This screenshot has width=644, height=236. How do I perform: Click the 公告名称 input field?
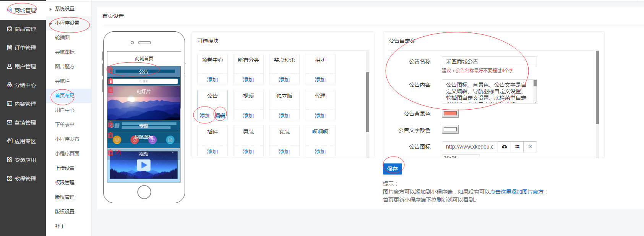[x=489, y=61]
